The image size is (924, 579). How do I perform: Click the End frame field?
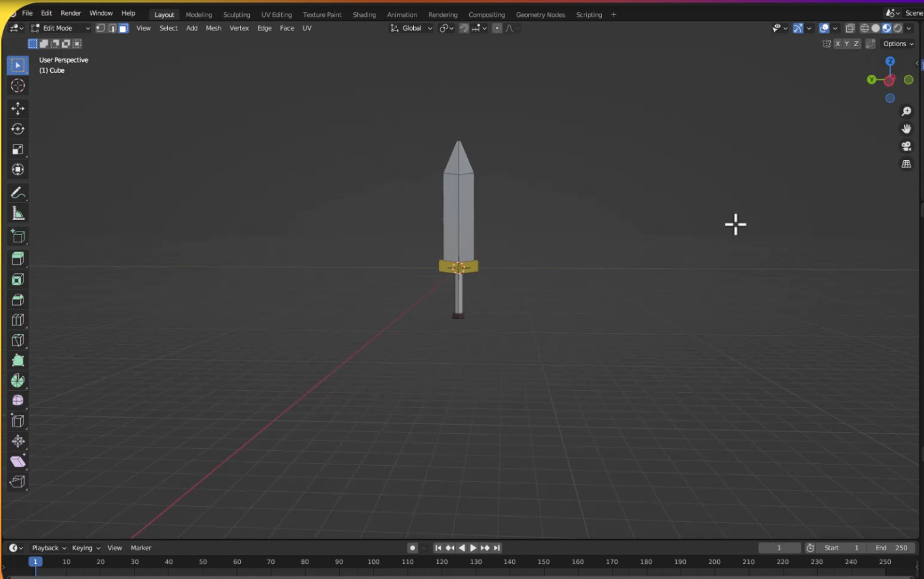pyautogui.click(x=891, y=548)
